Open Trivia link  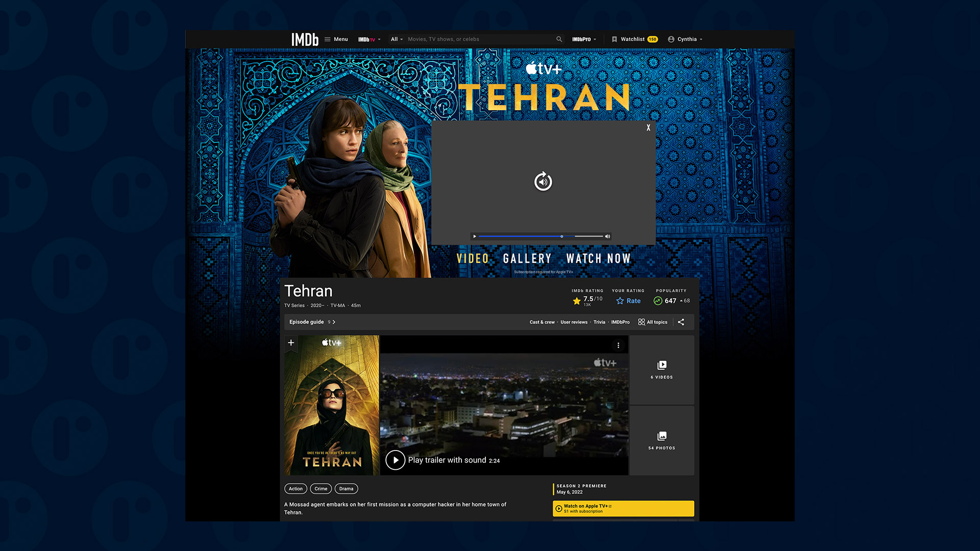coord(599,322)
